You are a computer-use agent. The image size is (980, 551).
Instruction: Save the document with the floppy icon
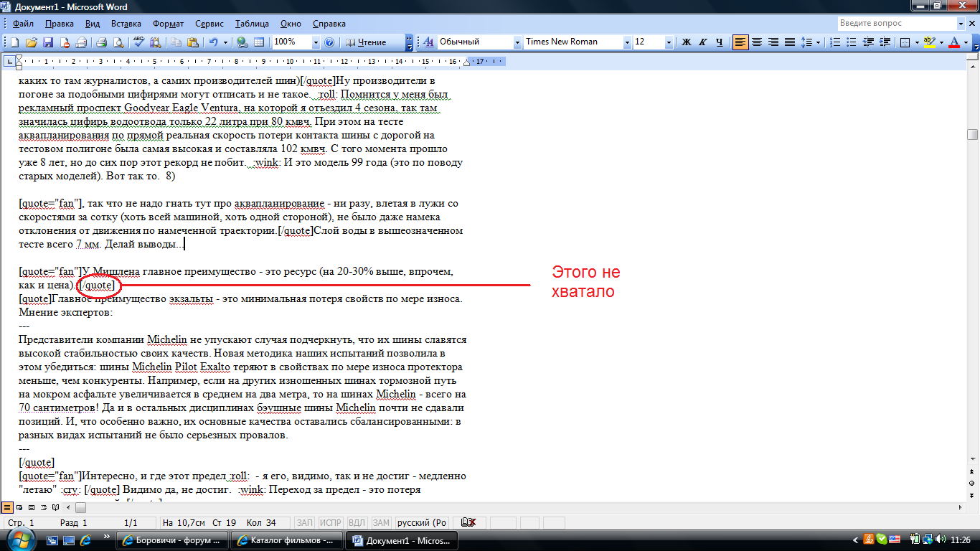[49, 42]
